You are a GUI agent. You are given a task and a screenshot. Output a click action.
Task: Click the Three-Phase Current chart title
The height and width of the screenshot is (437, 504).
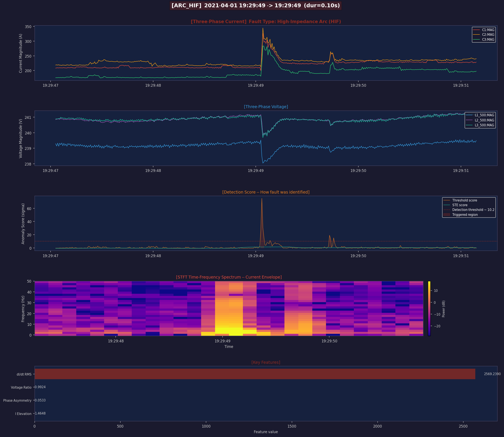click(266, 22)
